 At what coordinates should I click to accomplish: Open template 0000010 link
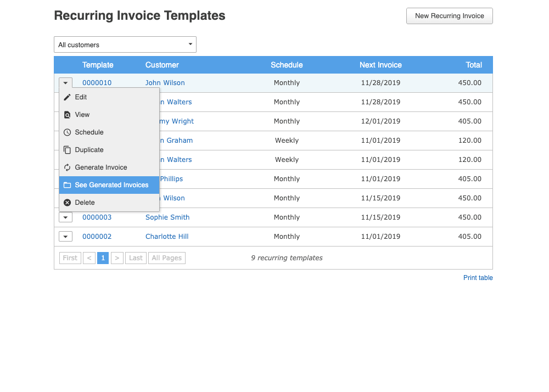coord(97,83)
